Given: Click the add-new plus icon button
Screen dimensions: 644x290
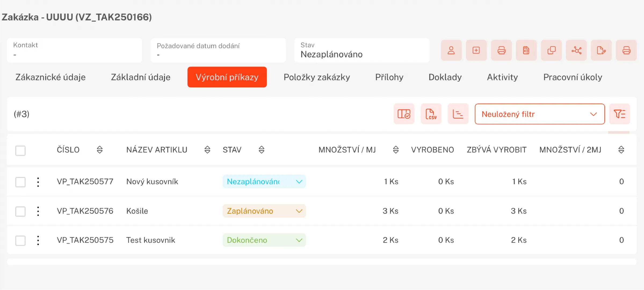Looking at the screenshot, I should pyautogui.click(x=476, y=50).
